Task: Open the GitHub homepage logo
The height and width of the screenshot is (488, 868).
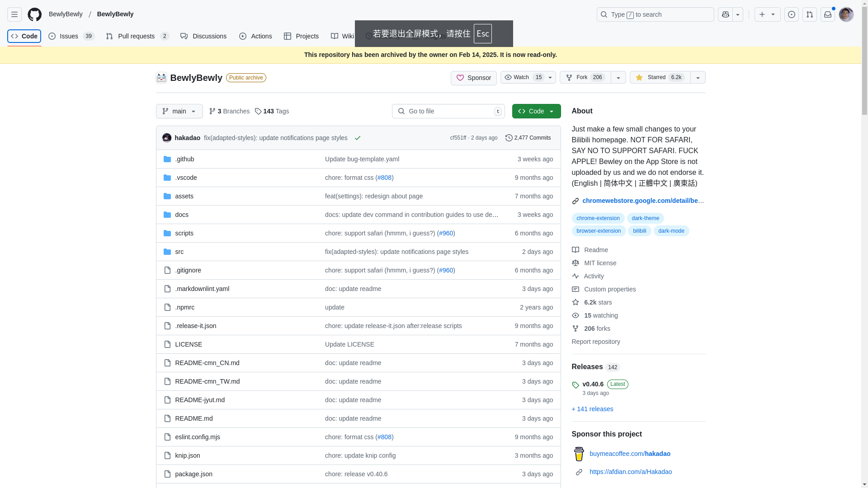Action: click(x=34, y=14)
